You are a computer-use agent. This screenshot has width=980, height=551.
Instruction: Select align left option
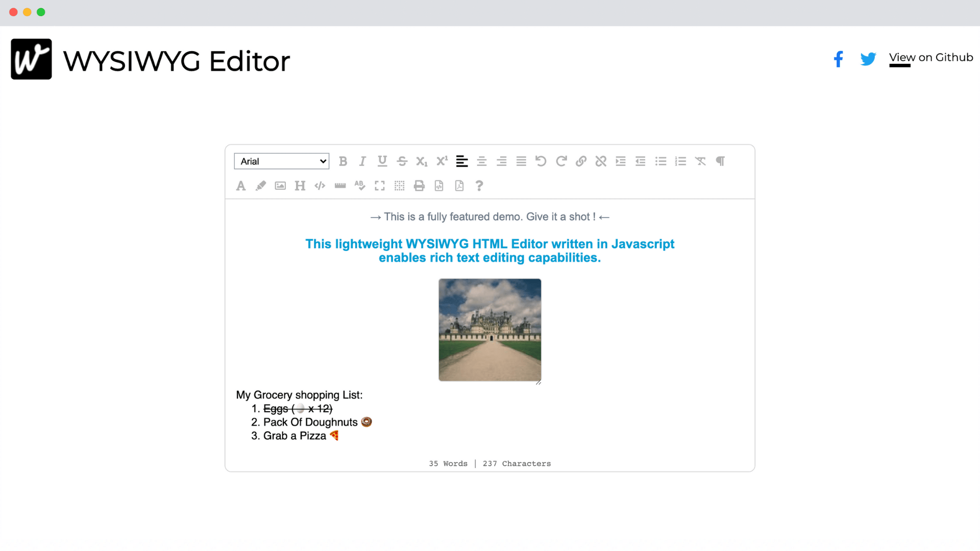click(x=462, y=161)
